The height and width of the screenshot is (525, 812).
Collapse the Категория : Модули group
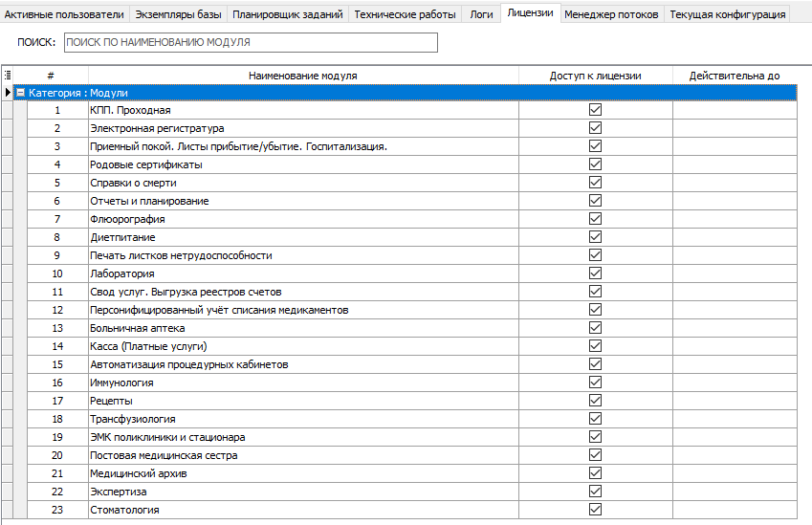(x=21, y=93)
